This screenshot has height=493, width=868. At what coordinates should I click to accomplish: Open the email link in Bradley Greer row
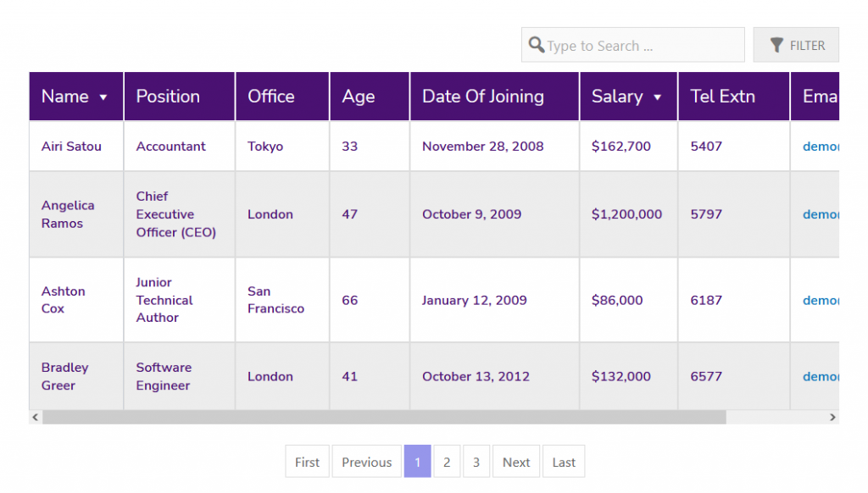tap(821, 376)
